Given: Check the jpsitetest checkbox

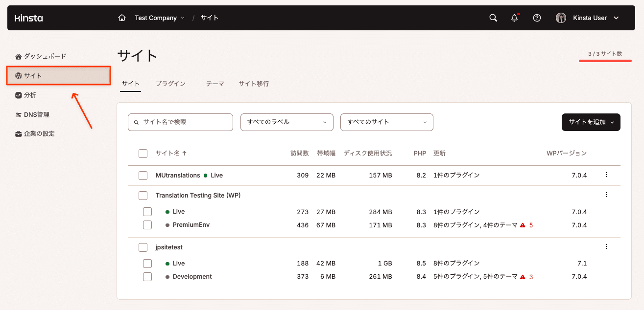Looking at the screenshot, I should tap(143, 247).
